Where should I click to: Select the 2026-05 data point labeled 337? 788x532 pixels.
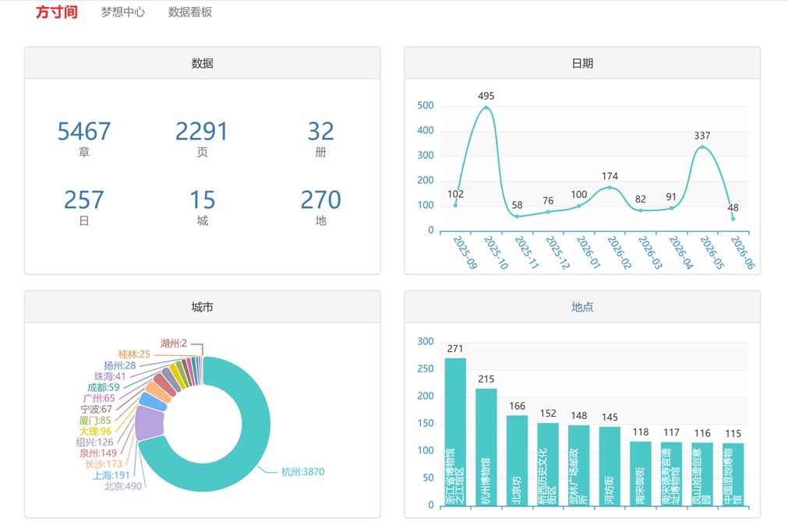click(x=702, y=146)
